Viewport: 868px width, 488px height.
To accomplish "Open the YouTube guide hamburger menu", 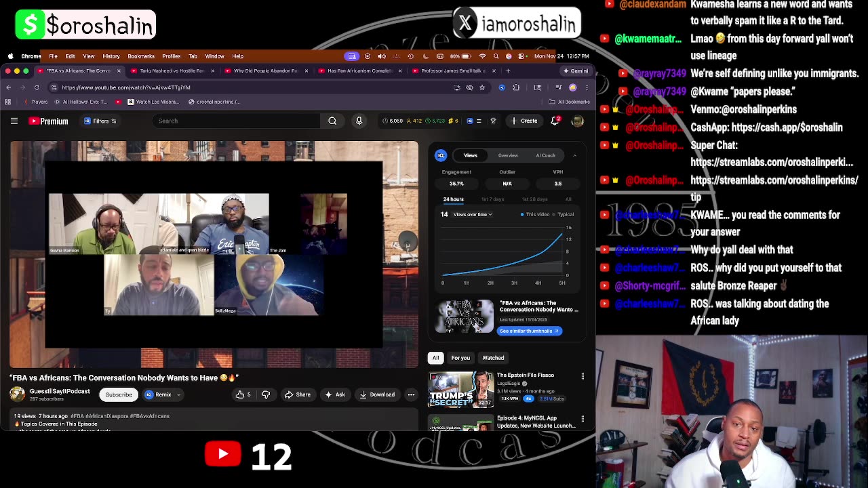I will pyautogui.click(x=14, y=121).
